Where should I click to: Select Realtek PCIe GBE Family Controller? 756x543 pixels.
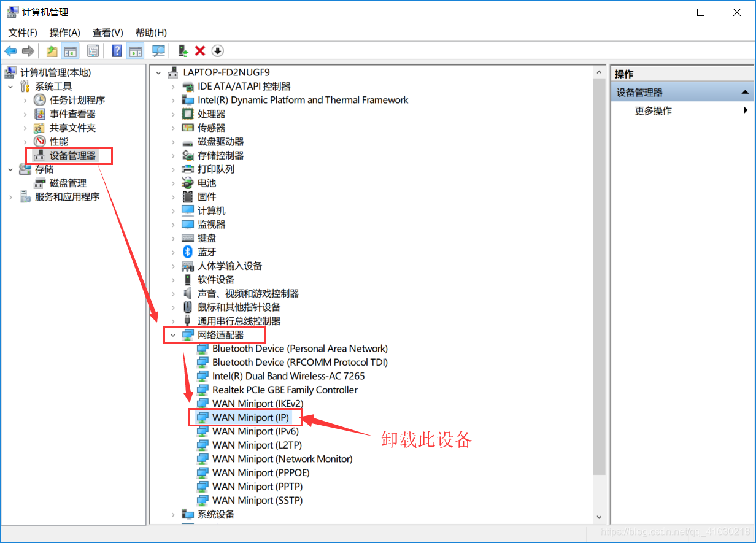pos(285,390)
